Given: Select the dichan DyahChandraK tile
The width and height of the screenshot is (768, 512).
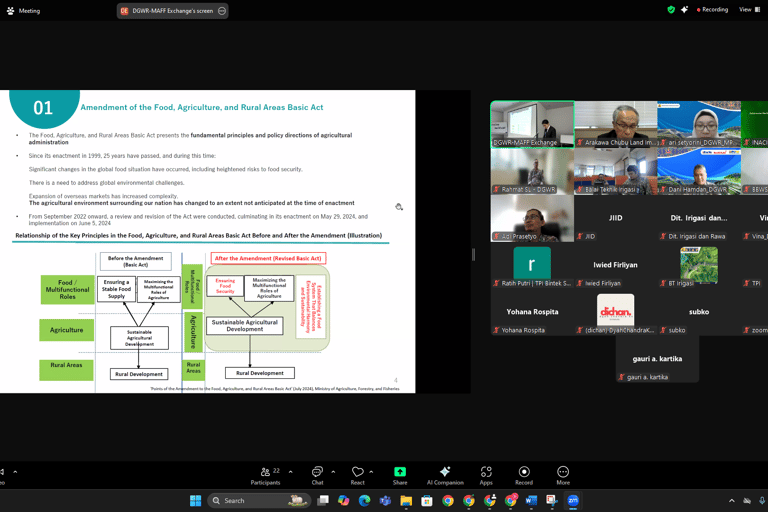Looking at the screenshot, I should [616, 312].
